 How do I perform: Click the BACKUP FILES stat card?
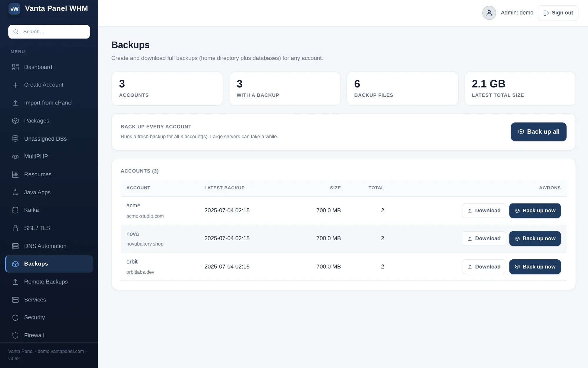coord(402,89)
